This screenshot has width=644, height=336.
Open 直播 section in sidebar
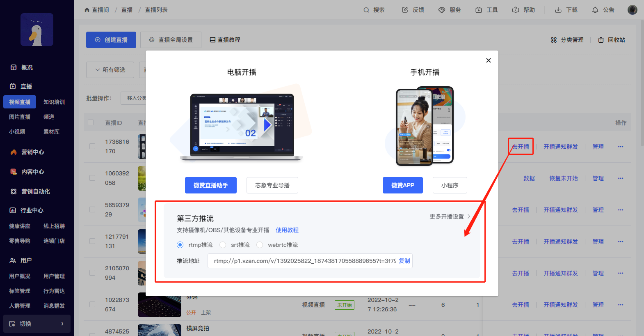click(x=21, y=86)
